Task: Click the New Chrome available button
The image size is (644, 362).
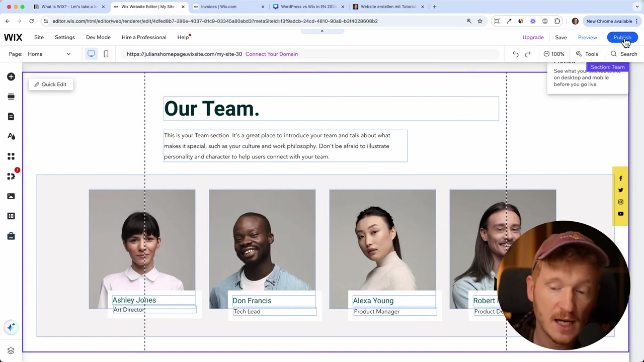Action: [x=612, y=21]
